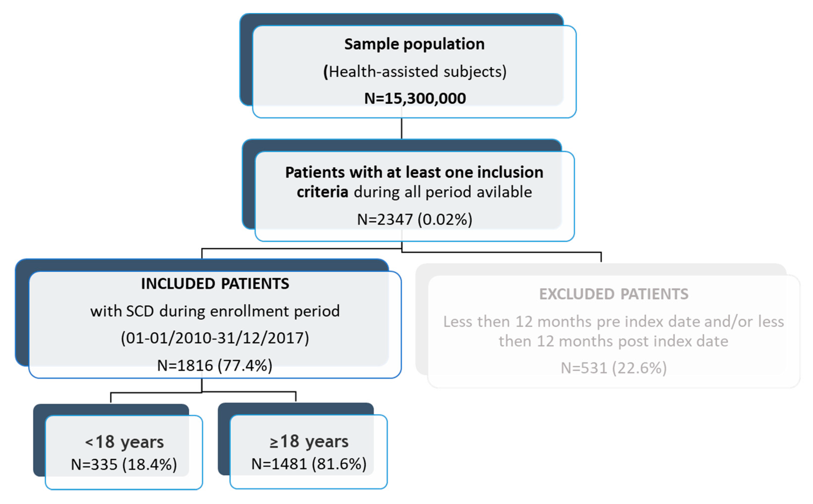Viewport: 813px width, 504px height.
Task: Click the enrollment date range 01-01/2010-31/12/2017
Action: pyautogui.click(x=215, y=338)
